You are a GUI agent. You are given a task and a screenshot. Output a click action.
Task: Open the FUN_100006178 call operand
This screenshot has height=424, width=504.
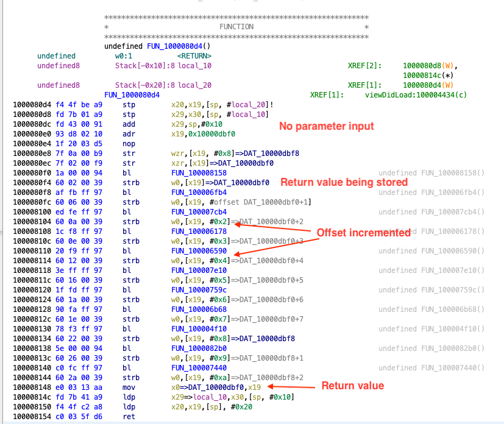coord(194,231)
